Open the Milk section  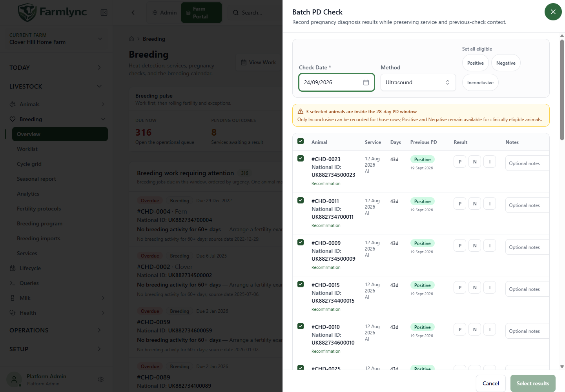coord(25,298)
